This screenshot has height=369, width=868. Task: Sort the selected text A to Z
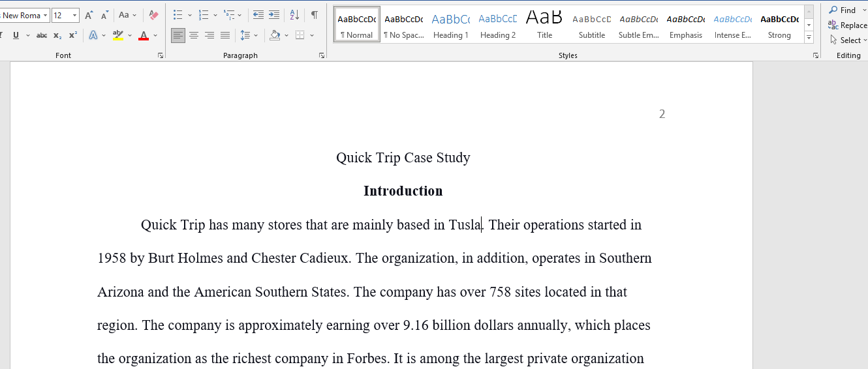coord(294,15)
